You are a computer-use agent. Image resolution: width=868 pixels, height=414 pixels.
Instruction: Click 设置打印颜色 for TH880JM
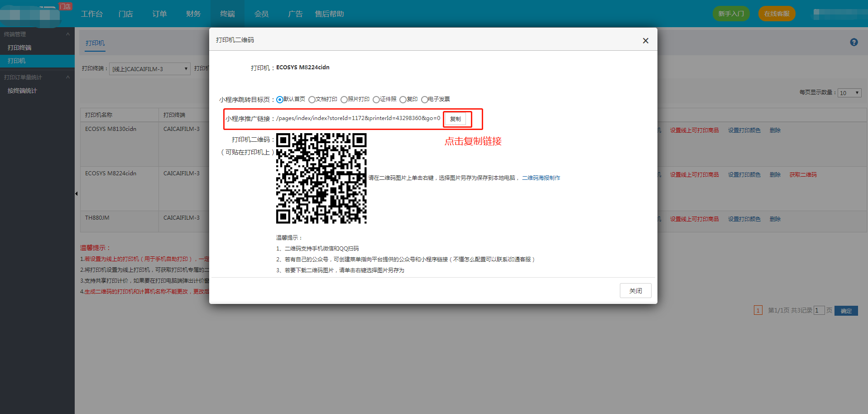click(744, 219)
